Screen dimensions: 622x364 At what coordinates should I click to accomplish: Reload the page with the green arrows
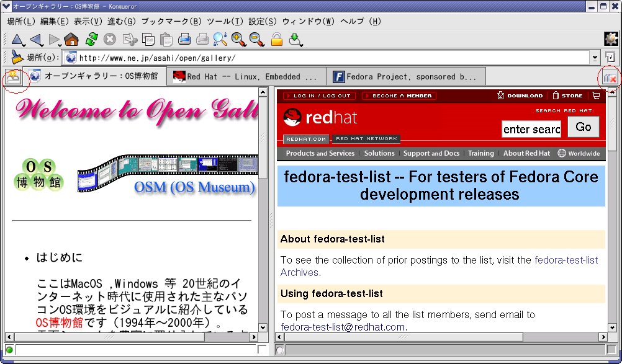pos(92,39)
